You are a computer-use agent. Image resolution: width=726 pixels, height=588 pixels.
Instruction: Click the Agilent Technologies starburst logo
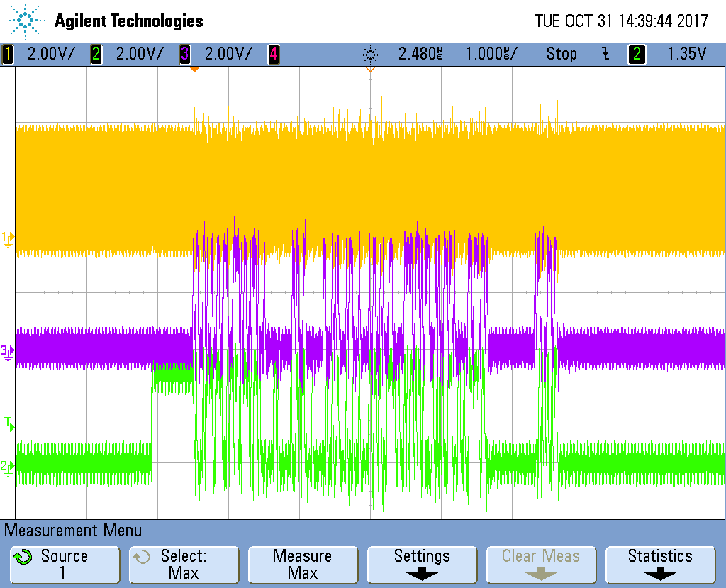24,21
